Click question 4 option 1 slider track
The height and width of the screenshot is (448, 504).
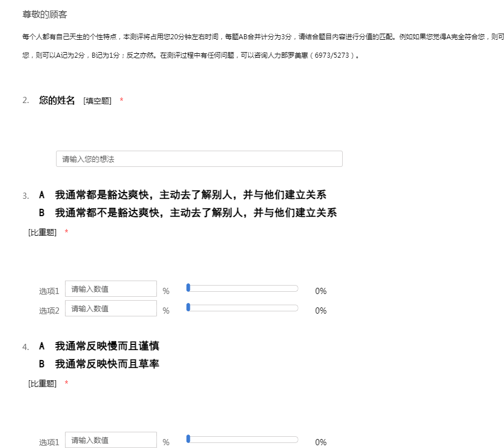(242, 440)
